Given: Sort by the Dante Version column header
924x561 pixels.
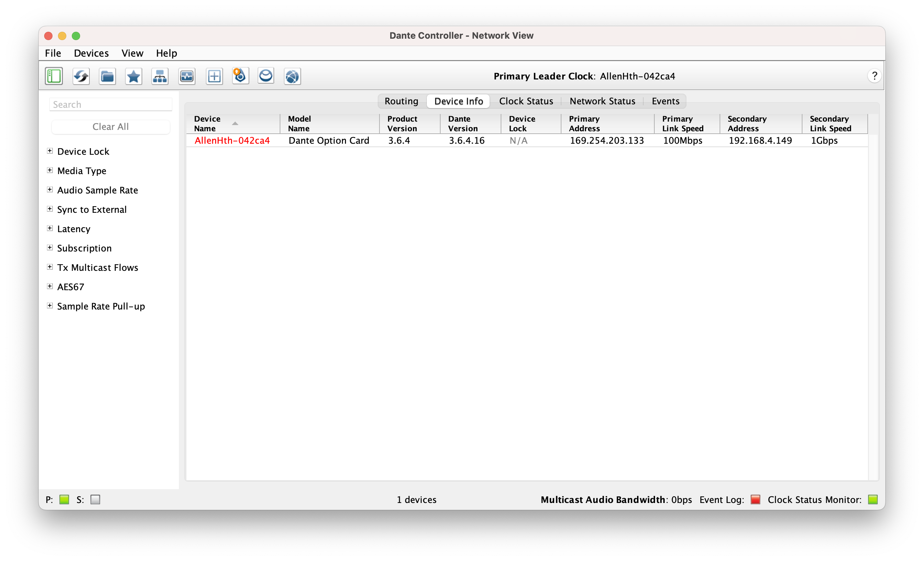Looking at the screenshot, I should 471,123.
